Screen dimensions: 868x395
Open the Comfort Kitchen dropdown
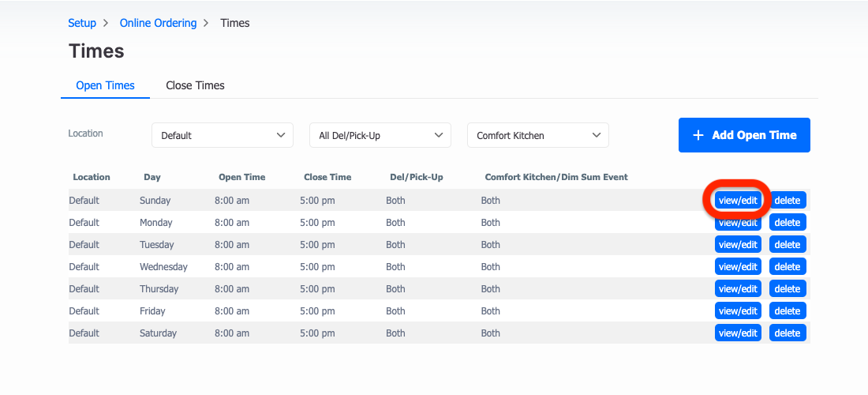tap(538, 135)
